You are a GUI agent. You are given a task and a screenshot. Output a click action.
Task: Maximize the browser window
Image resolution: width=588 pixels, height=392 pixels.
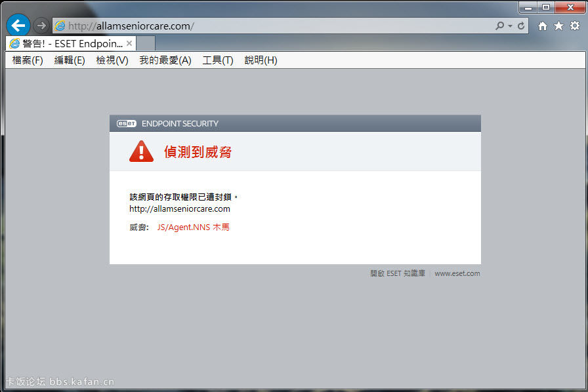pos(546,7)
